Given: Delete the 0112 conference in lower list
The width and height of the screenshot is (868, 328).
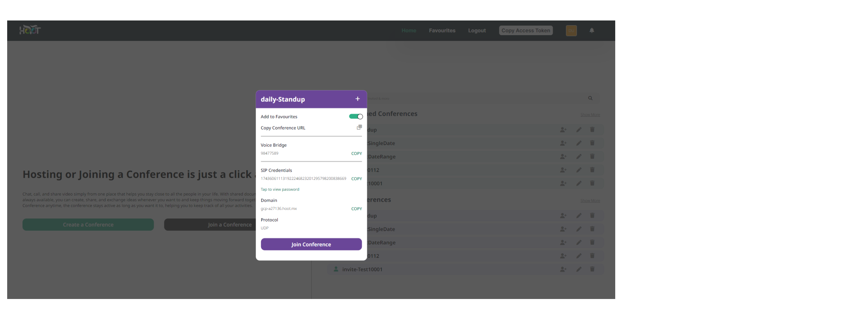Looking at the screenshot, I should tap(592, 256).
